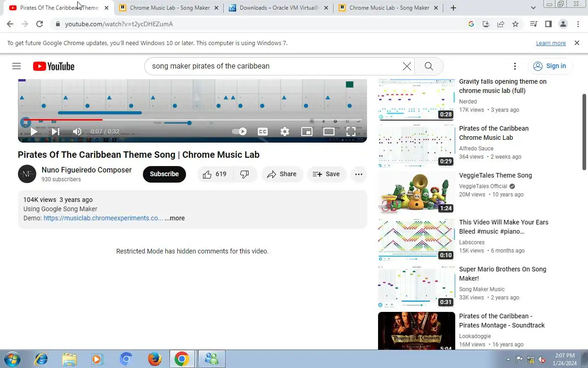Dismiss the Chrome update notification bar

(577, 43)
